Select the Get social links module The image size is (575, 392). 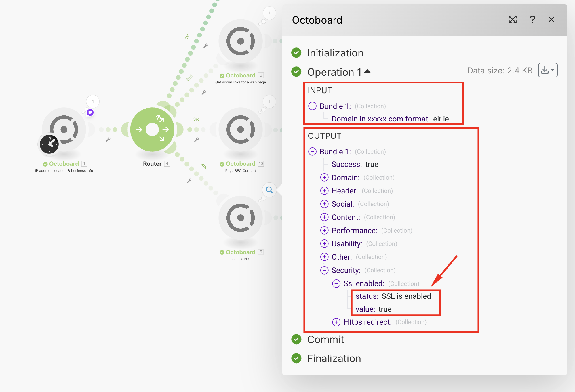point(240,41)
